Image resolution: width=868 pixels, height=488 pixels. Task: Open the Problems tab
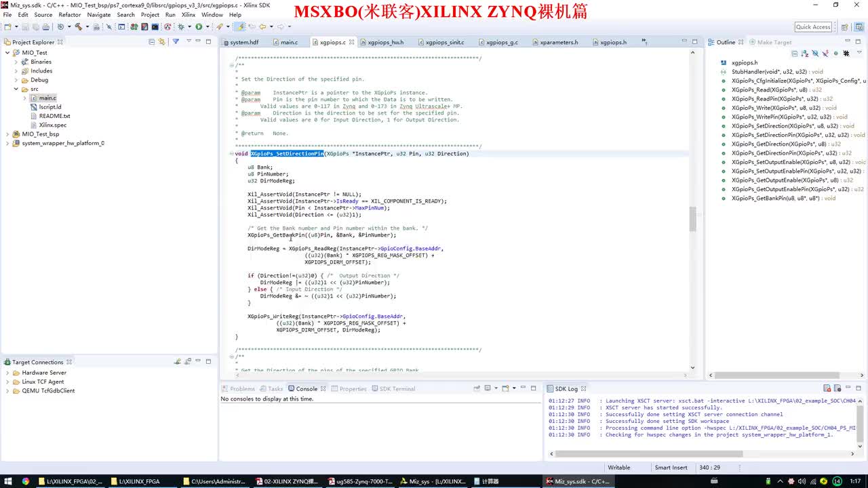(x=237, y=388)
